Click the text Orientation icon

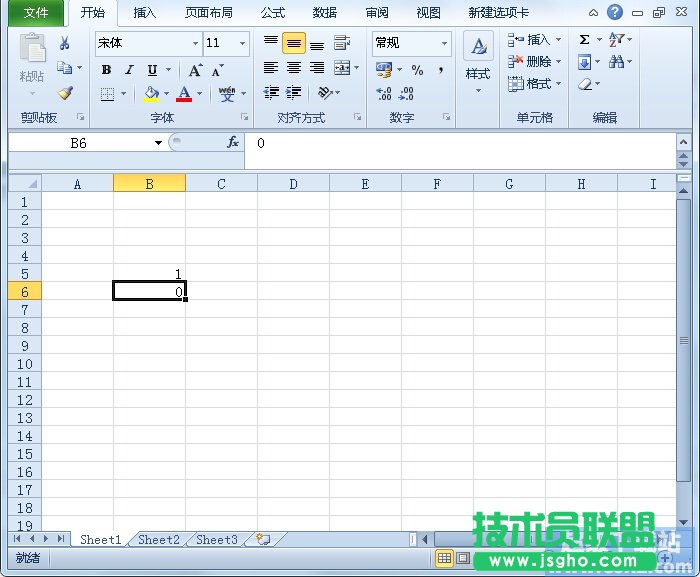tap(325, 92)
